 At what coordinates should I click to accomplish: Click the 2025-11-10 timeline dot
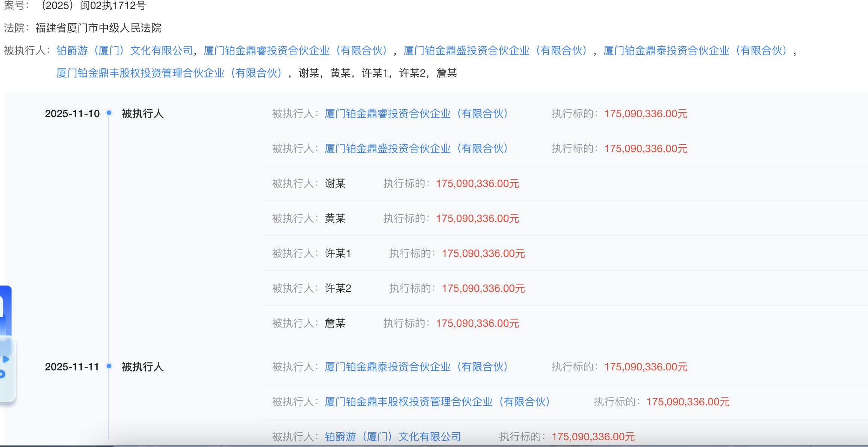pyautogui.click(x=109, y=113)
